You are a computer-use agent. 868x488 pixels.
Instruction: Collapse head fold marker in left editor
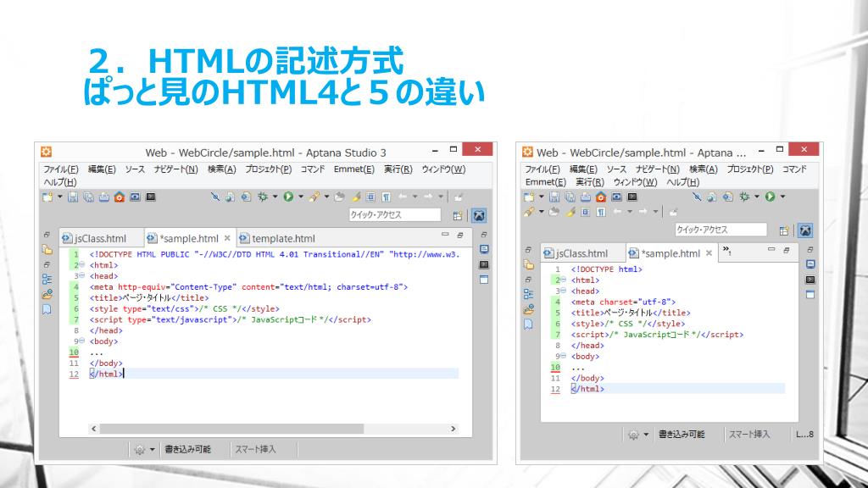(x=82, y=275)
